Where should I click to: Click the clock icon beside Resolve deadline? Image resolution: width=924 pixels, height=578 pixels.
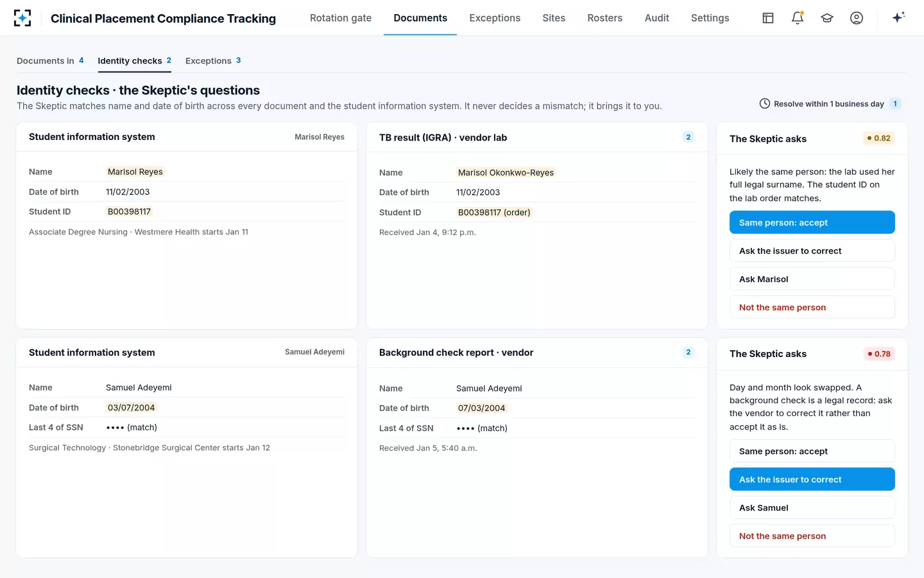tap(765, 103)
